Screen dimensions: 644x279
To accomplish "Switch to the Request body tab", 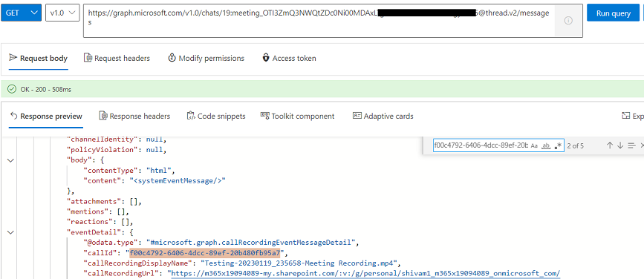I will coord(38,59).
